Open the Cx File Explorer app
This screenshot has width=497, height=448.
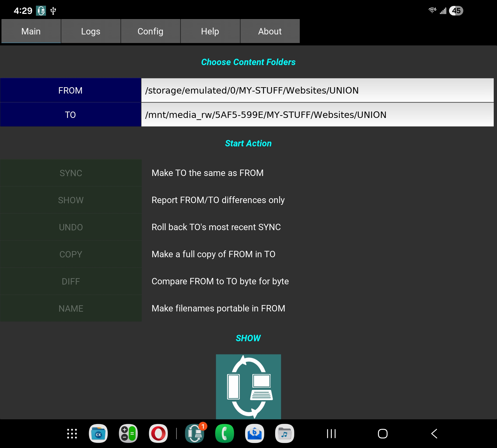point(98,433)
